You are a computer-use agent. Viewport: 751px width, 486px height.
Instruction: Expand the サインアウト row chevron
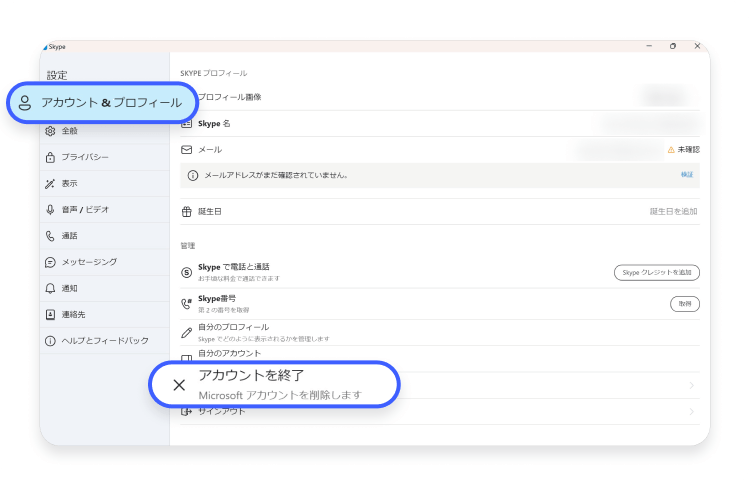pos(692,412)
